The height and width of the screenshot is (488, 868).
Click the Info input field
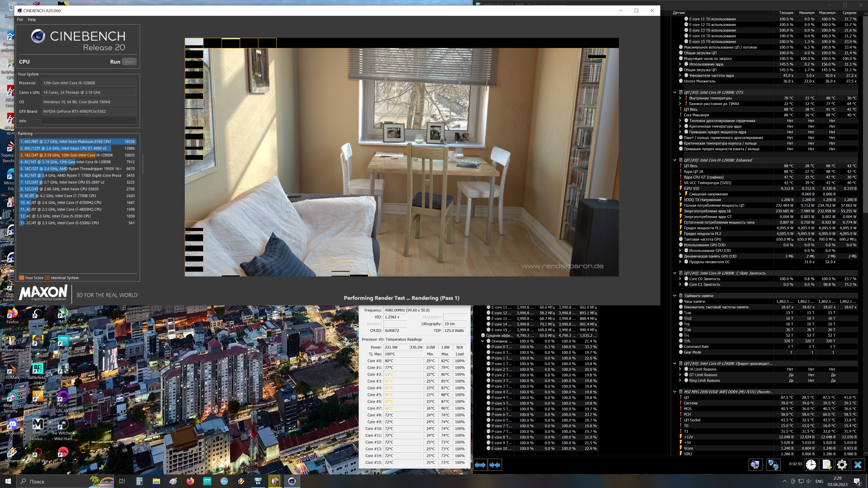coord(89,121)
